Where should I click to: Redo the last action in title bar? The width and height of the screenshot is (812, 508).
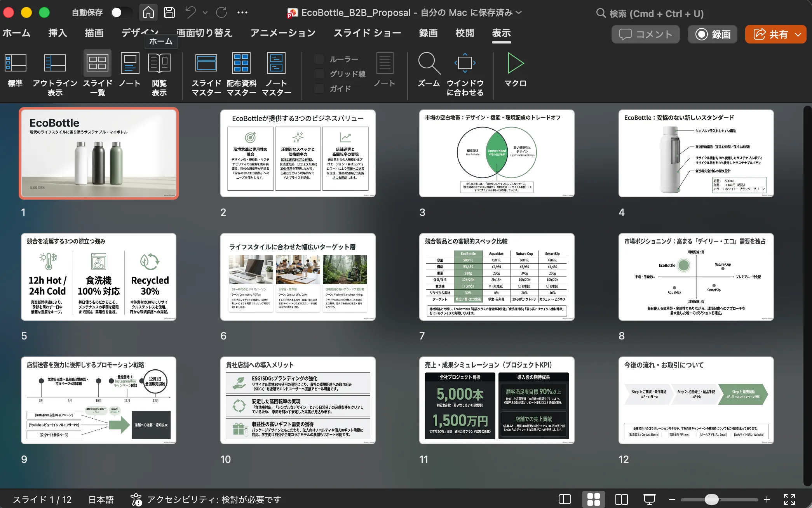[221, 12]
